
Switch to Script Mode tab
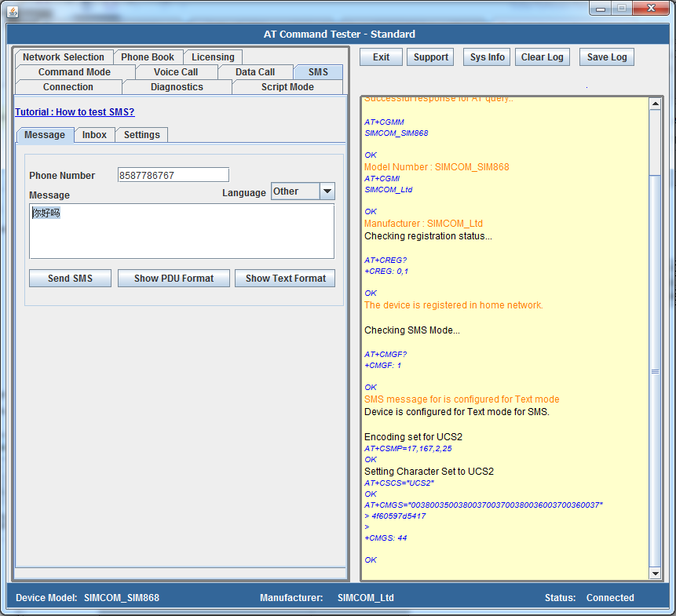point(287,87)
